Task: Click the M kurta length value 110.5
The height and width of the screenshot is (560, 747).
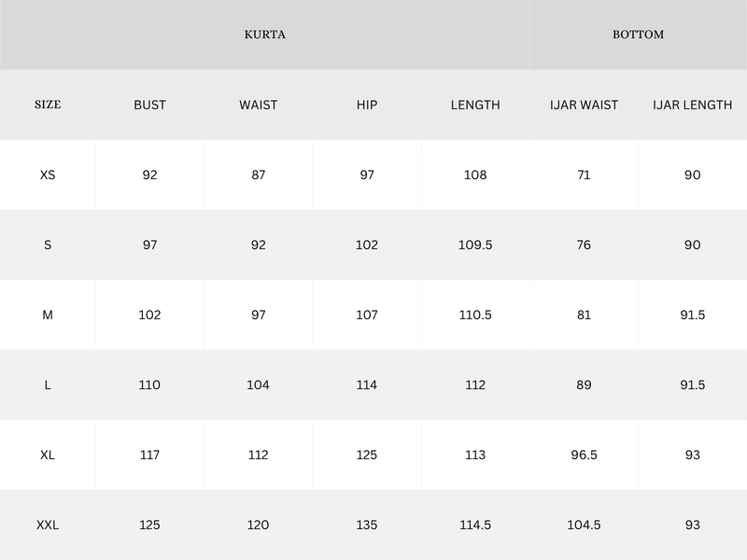Action: pyautogui.click(x=475, y=315)
